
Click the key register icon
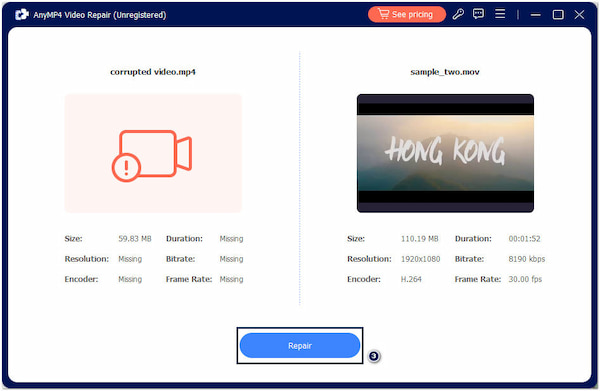click(458, 15)
